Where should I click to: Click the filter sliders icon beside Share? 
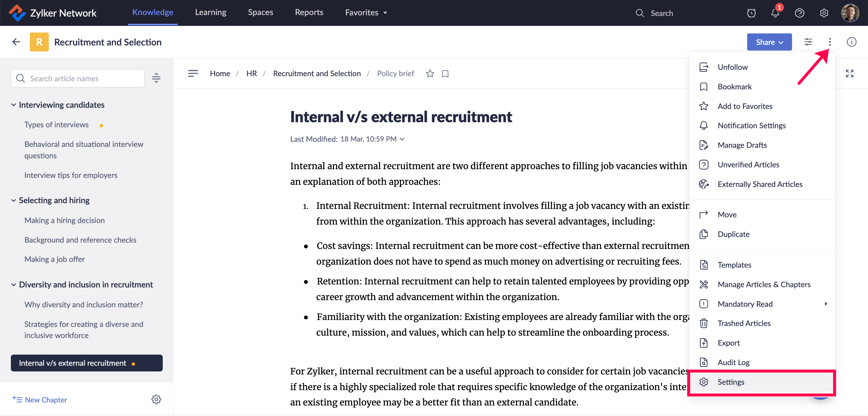[808, 42]
